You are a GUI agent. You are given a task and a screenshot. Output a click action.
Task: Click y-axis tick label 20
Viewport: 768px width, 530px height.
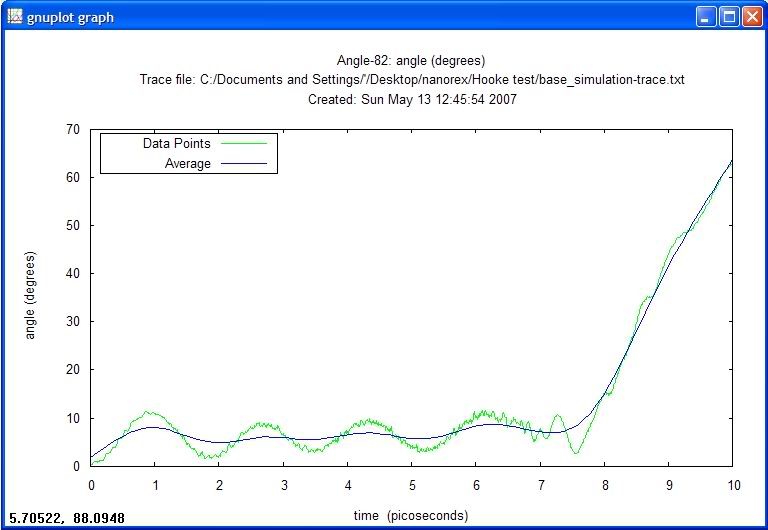click(72, 369)
